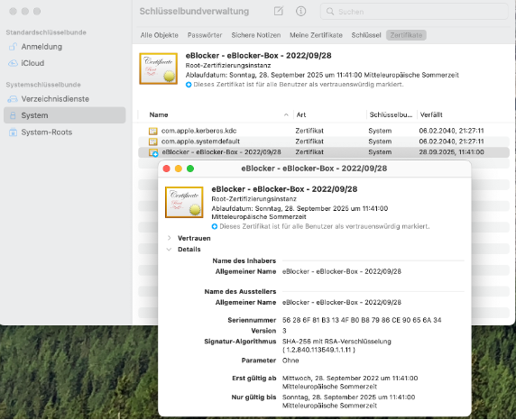Select the Schlüssel tab
Viewport: 516px width, 420px height.
pos(366,35)
